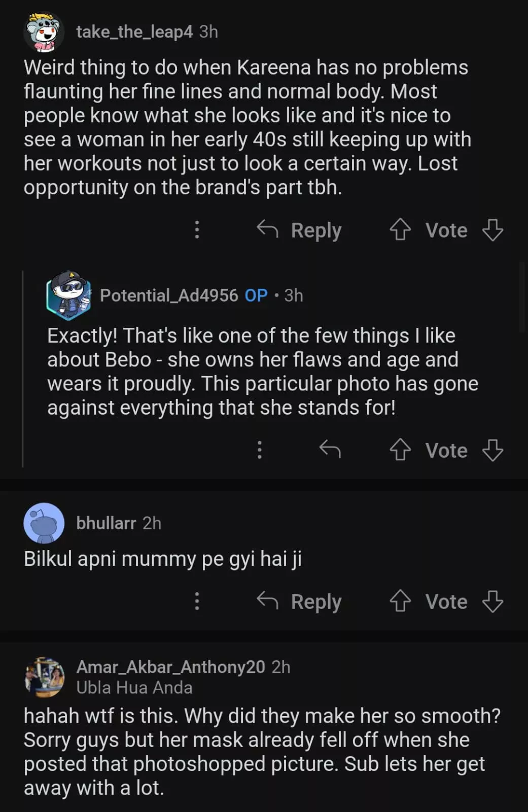Open more options on take_the_leap4's comment

pyautogui.click(x=197, y=230)
